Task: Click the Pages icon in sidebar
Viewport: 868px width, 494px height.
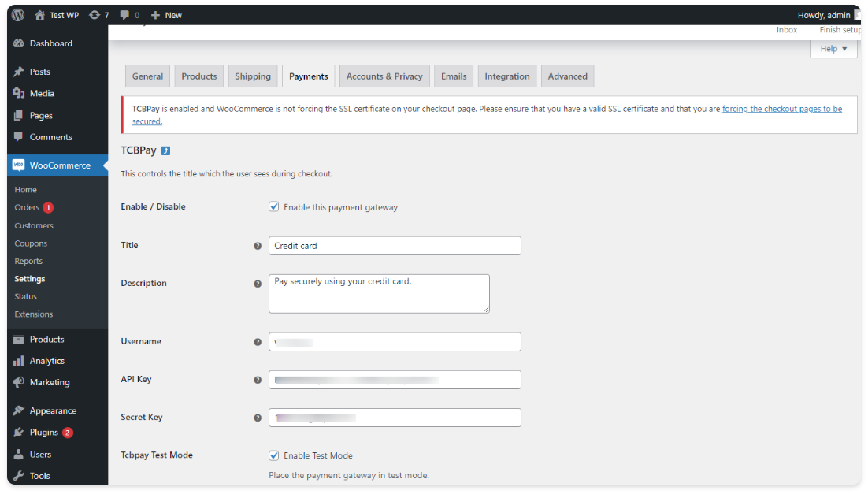Action: pos(19,115)
